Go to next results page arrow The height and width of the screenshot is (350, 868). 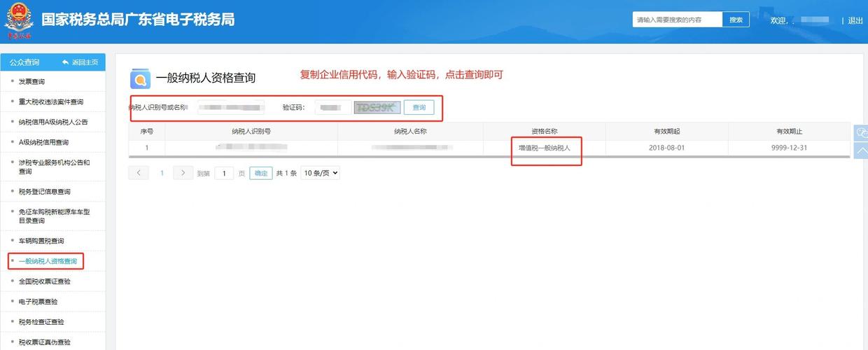(x=183, y=173)
